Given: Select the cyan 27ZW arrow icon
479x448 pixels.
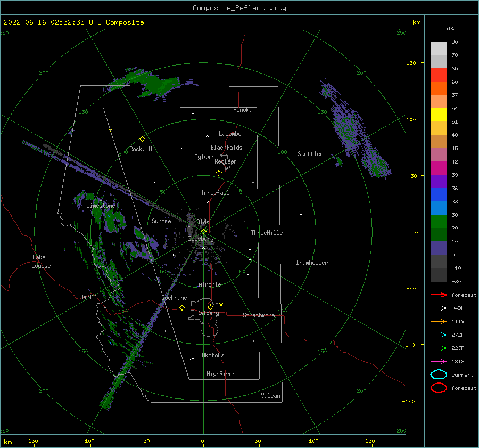Looking at the screenshot, I should [x=439, y=335].
